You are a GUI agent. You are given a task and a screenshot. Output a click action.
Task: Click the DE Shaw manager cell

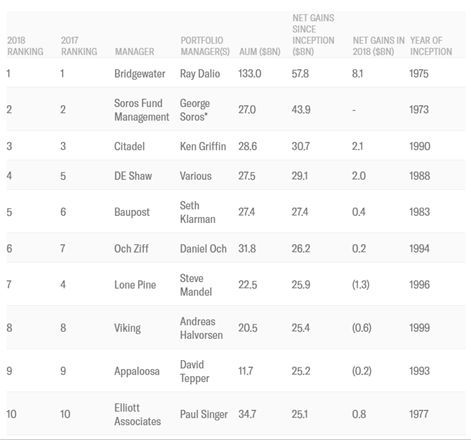pos(133,176)
